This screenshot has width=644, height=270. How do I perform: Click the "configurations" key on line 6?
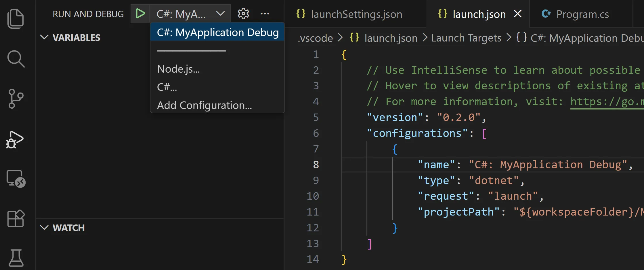[417, 133]
